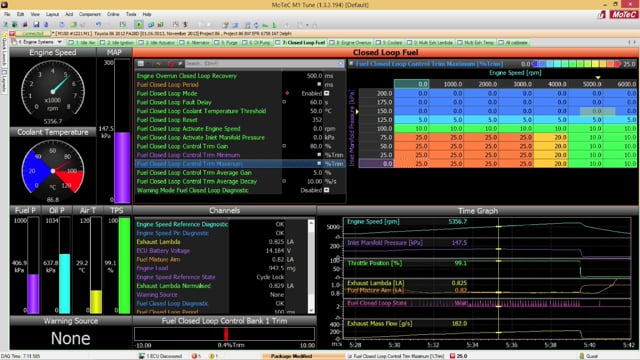Click the green graph icon in main toolbar

(265, 25)
